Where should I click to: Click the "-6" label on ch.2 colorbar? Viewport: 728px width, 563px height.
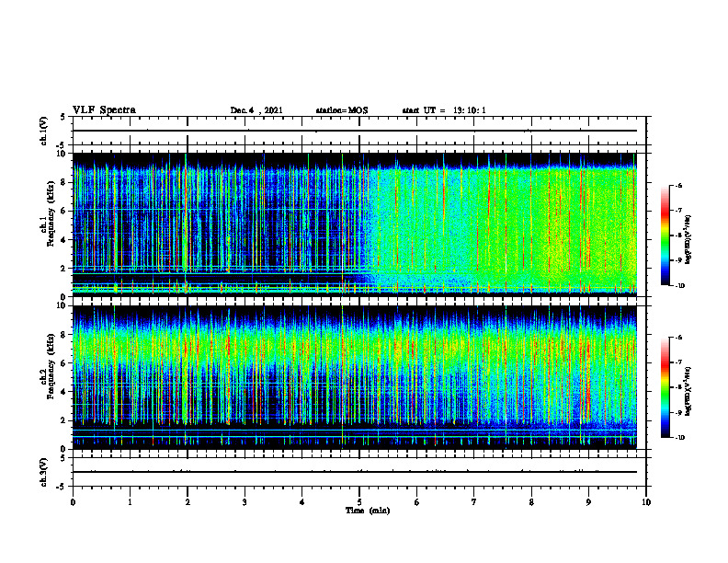click(x=678, y=338)
